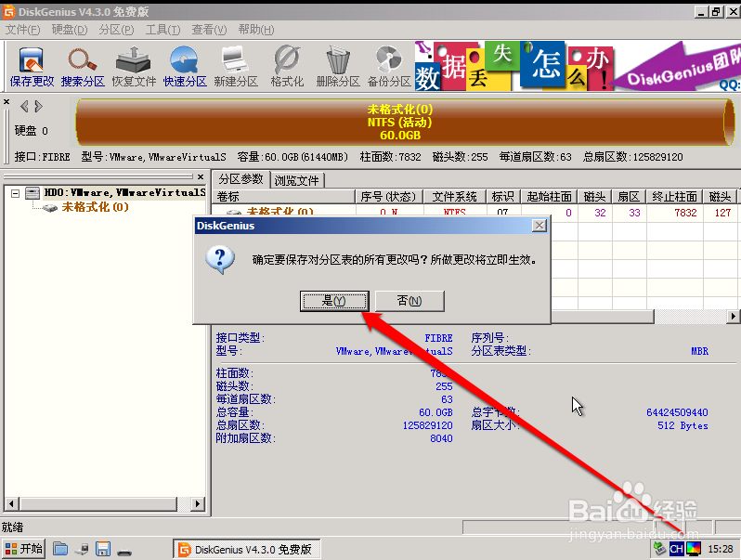Close the DiskGenius confirmation dialog
The width and height of the screenshot is (741, 560).
539,226
